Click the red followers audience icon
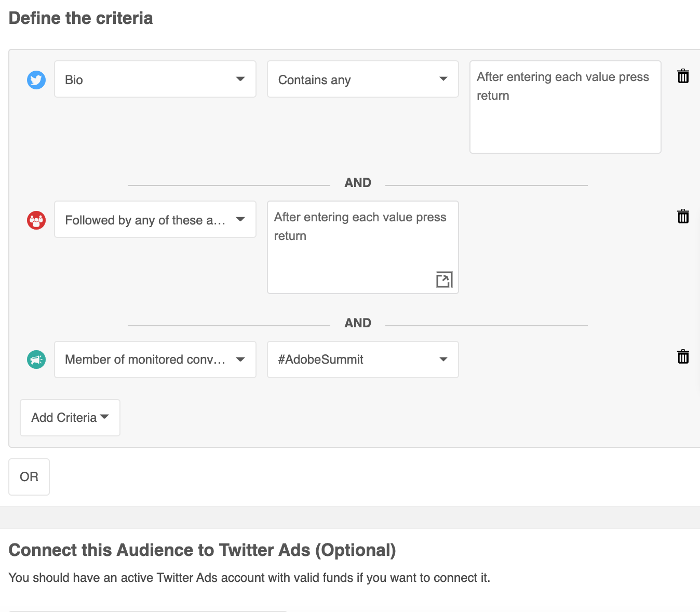700x612 pixels. [36, 220]
